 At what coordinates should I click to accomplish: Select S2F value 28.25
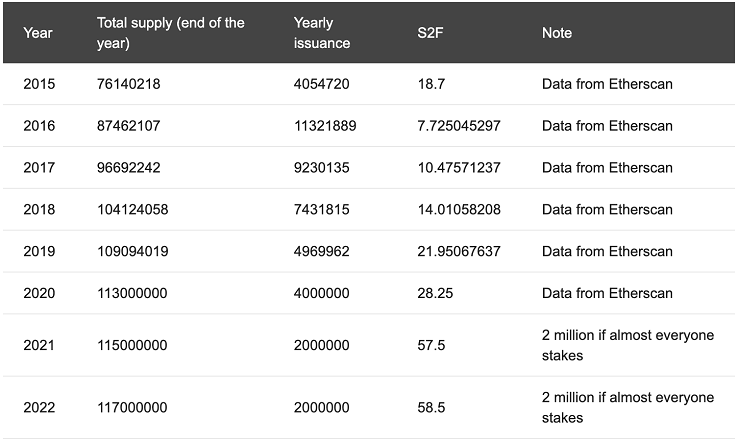[435, 293]
